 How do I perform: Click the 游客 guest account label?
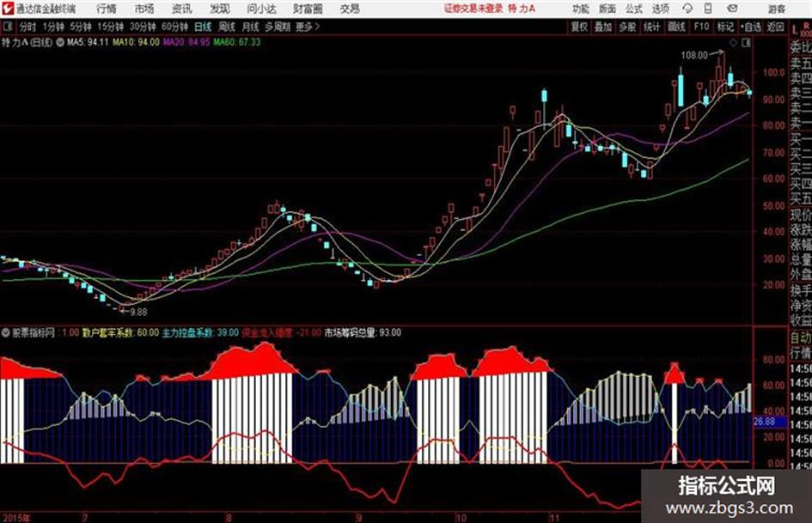pos(777,9)
